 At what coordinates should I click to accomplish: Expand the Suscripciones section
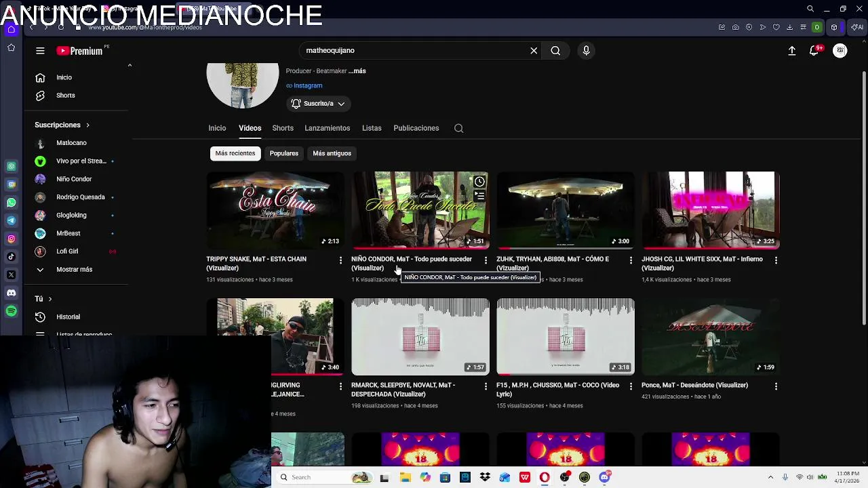point(62,125)
